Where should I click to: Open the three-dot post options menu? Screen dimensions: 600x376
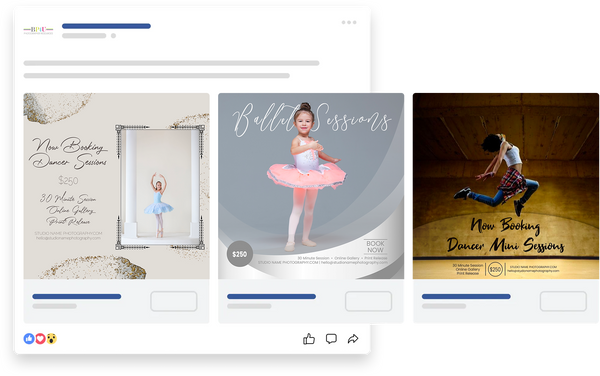349,23
